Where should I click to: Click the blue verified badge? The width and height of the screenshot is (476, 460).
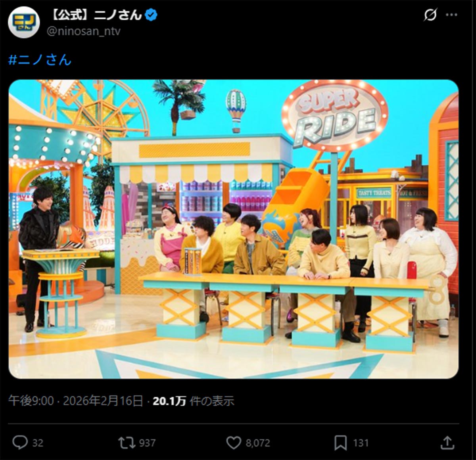(x=152, y=15)
